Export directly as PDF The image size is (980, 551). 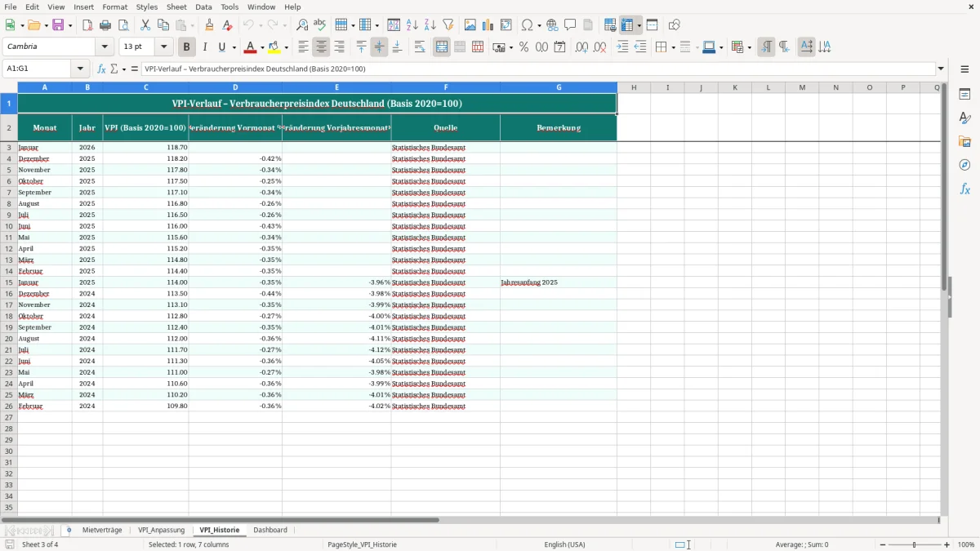(87, 25)
